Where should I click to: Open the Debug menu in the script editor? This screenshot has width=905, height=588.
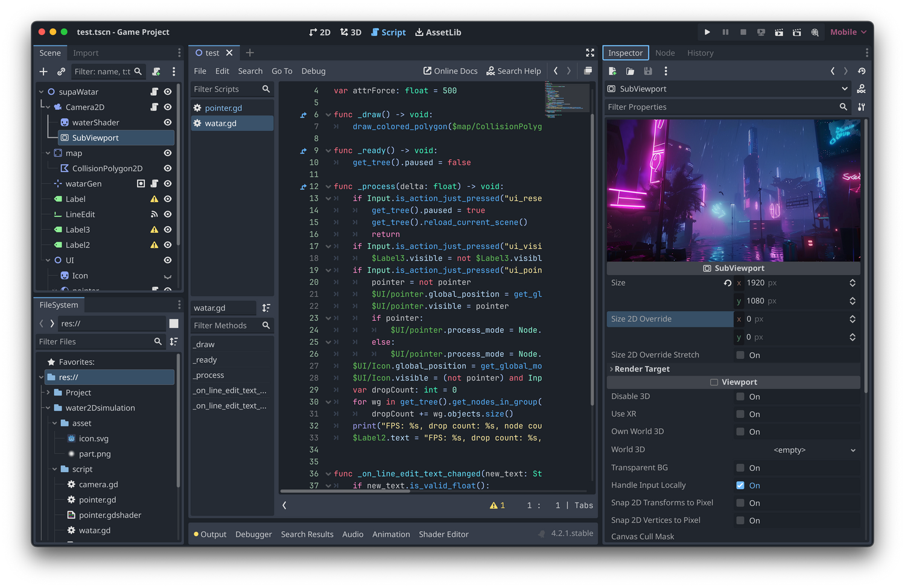click(313, 71)
